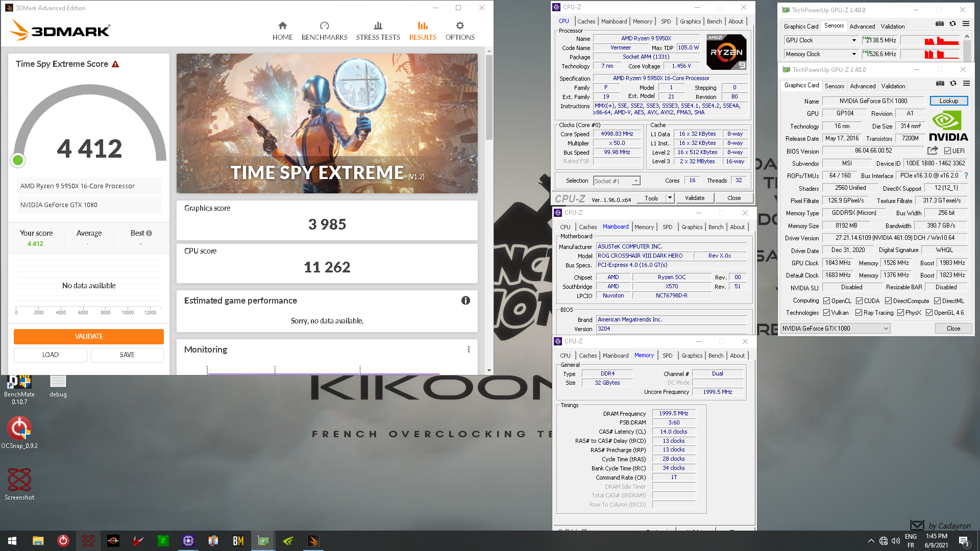
Task: Open the GPU Clock sensor dropdown
Action: point(854,40)
